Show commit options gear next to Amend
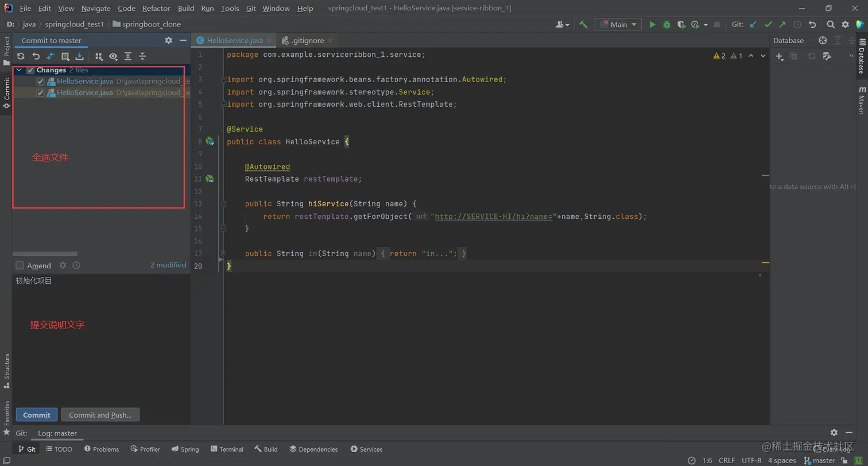Image resolution: width=868 pixels, height=466 pixels. [63, 265]
